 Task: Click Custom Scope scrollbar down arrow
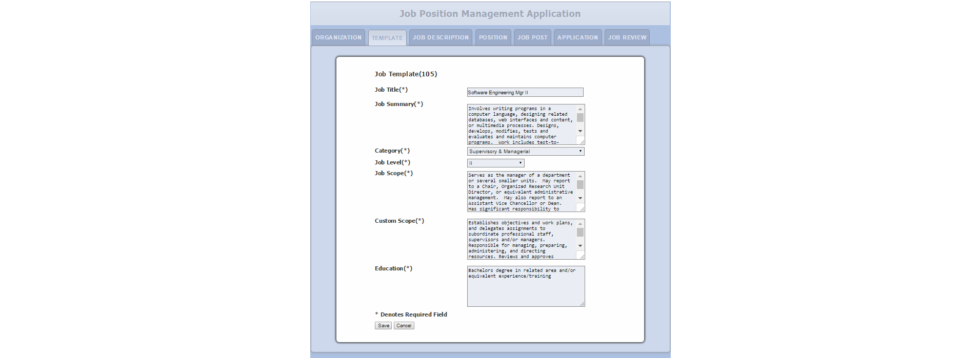click(581, 246)
